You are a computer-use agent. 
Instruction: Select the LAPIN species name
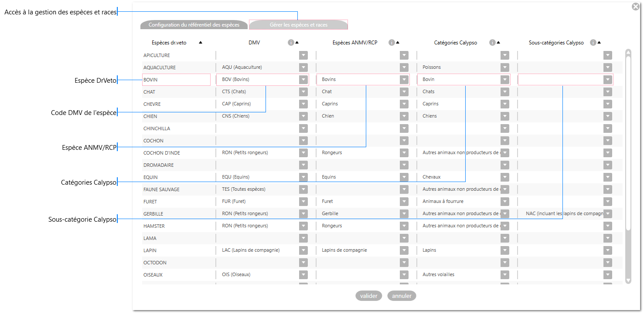[x=150, y=250]
